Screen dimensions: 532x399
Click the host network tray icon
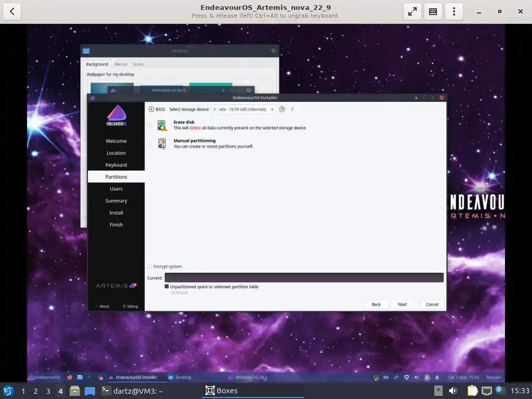(x=487, y=391)
